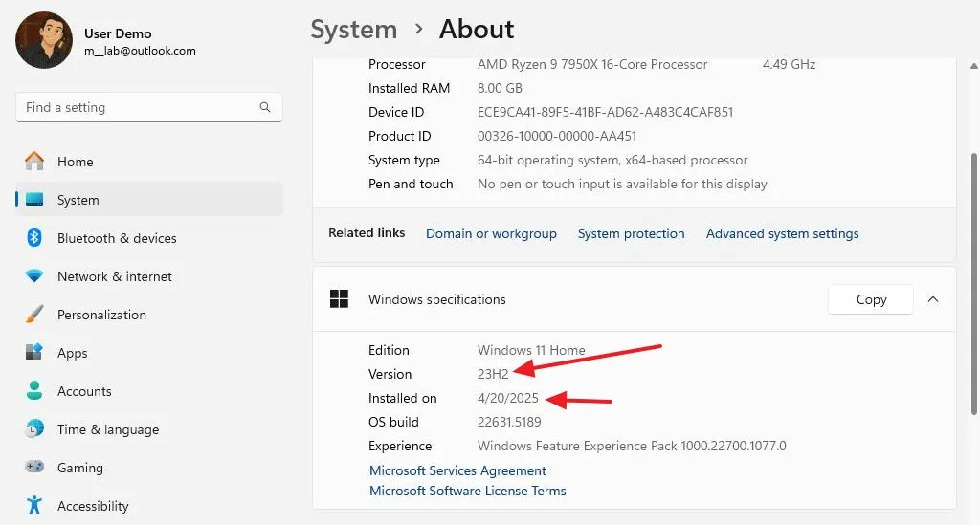This screenshot has height=525, width=980.
Task: Click the installed date 4/20/2025
Action: (x=508, y=398)
